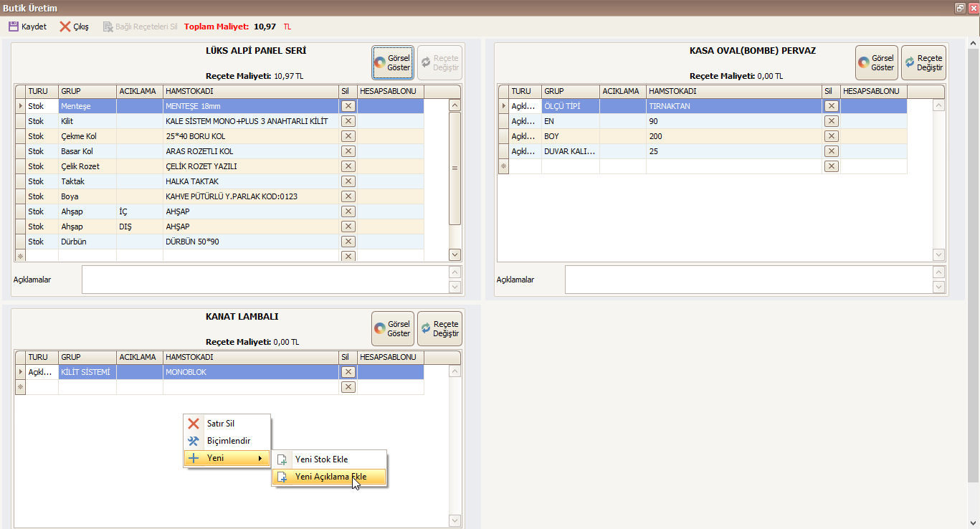Click the Çıkış exit icon
Image resolution: width=980 pixels, height=529 pixels.
coord(65,27)
